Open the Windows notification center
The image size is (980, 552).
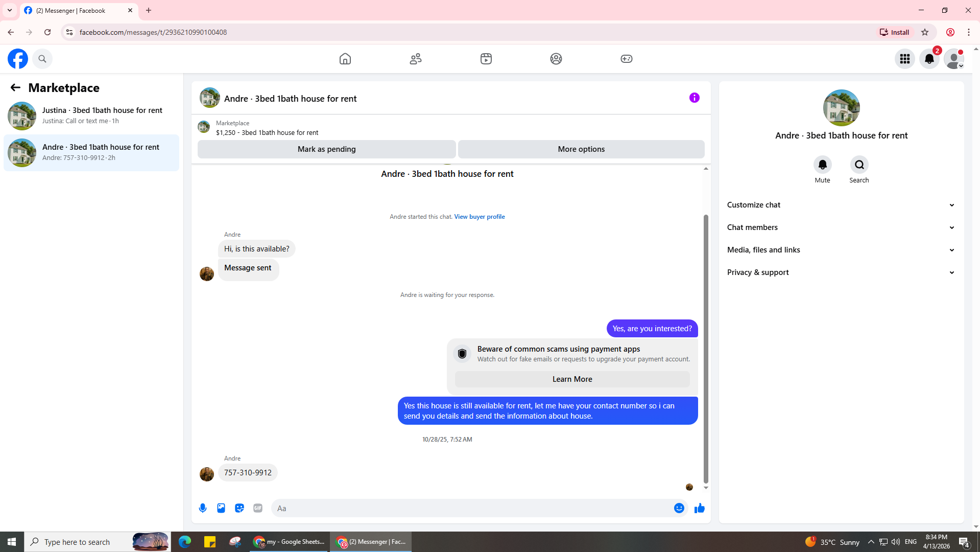tap(964, 542)
